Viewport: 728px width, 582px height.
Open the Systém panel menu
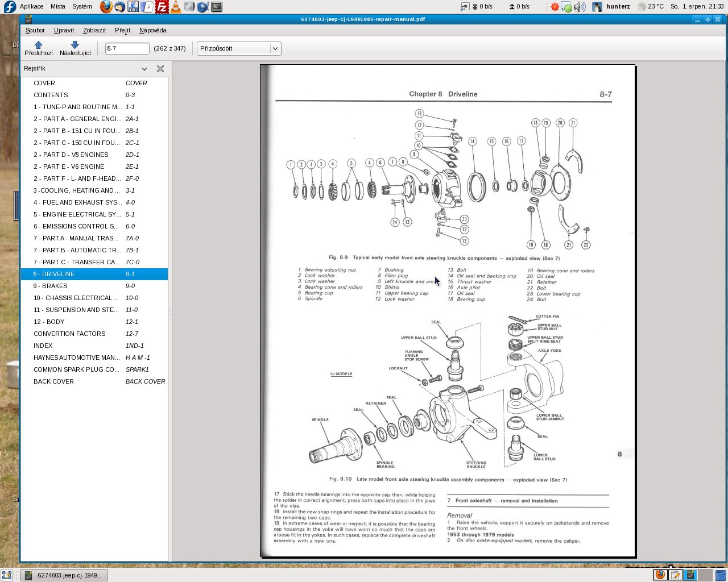point(82,6)
